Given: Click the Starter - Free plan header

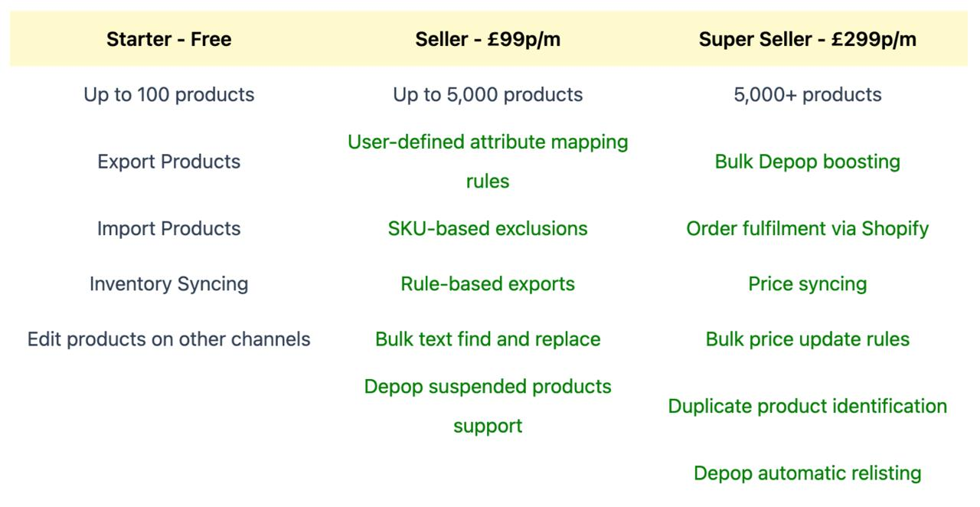Looking at the screenshot, I should tap(168, 39).
